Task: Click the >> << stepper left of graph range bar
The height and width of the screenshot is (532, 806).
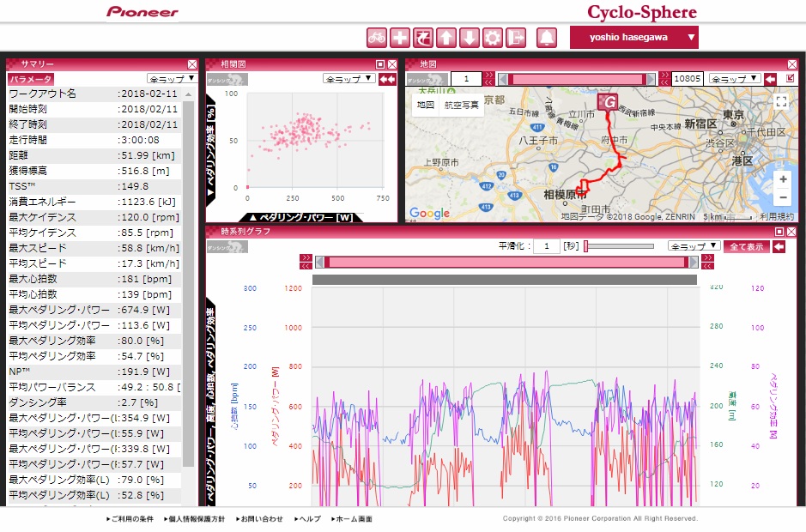Action: pyautogui.click(x=306, y=262)
